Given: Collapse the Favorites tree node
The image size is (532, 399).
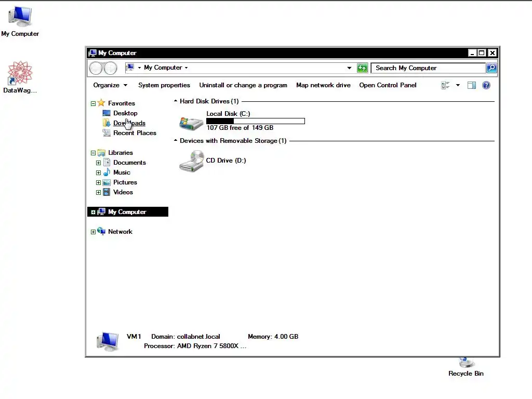Looking at the screenshot, I should [93, 103].
